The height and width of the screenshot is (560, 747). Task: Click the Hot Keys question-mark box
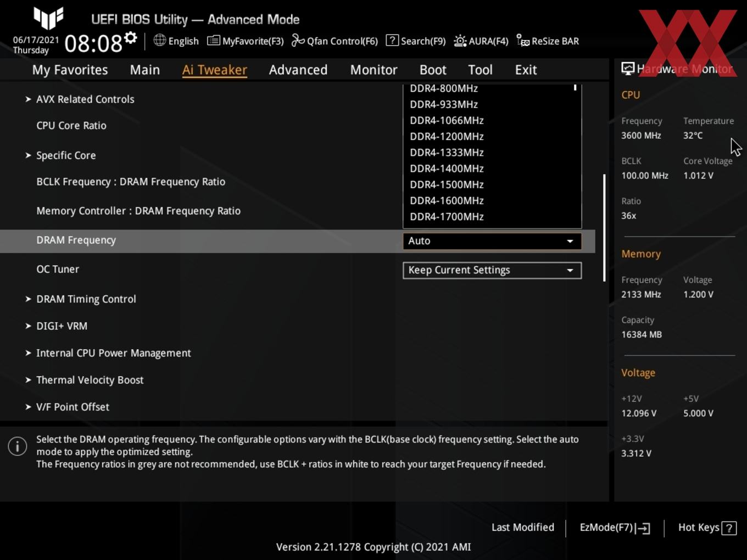pyautogui.click(x=729, y=528)
